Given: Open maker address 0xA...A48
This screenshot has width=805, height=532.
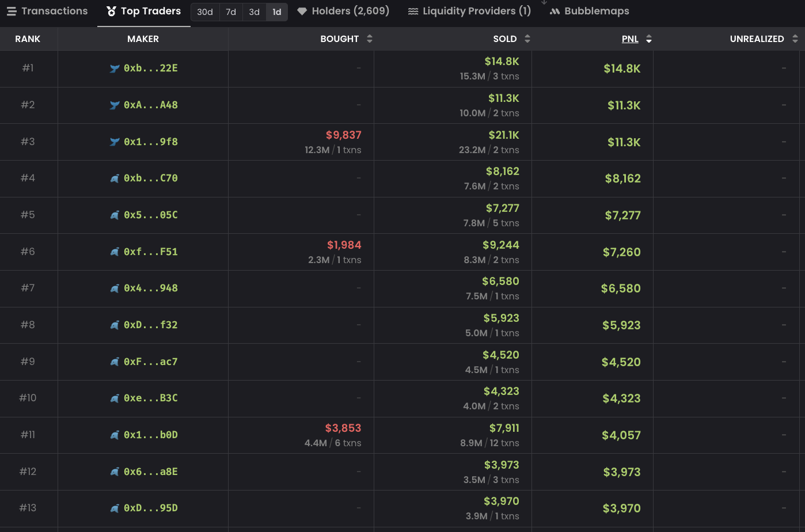Looking at the screenshot, I should 151,105.
